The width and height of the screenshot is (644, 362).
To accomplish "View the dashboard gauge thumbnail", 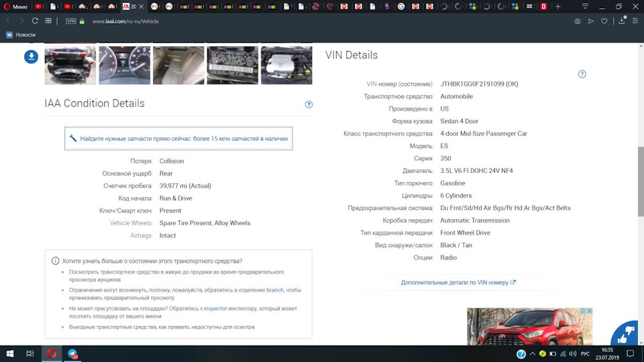I will tap(125, 65).
